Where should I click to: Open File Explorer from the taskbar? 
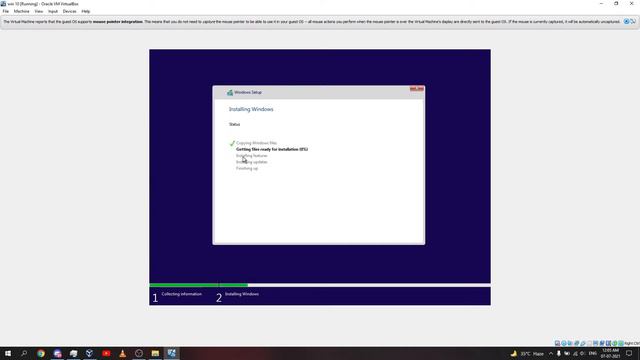[x=155, y=353]
